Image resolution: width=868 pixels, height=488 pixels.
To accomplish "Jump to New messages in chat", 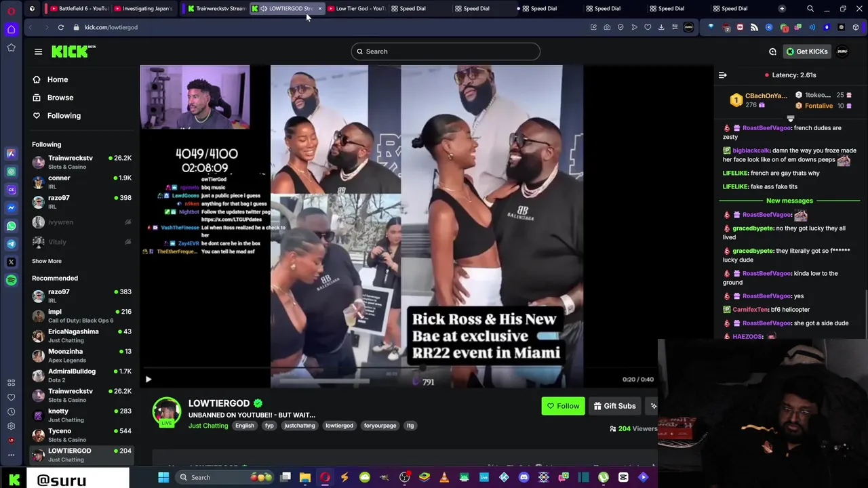I will coord(789,201).
